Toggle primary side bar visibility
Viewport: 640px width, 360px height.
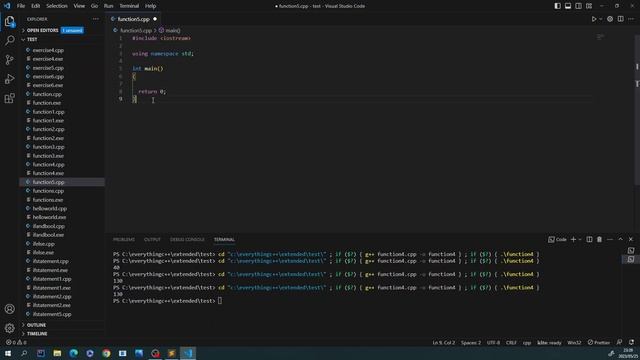557,6
